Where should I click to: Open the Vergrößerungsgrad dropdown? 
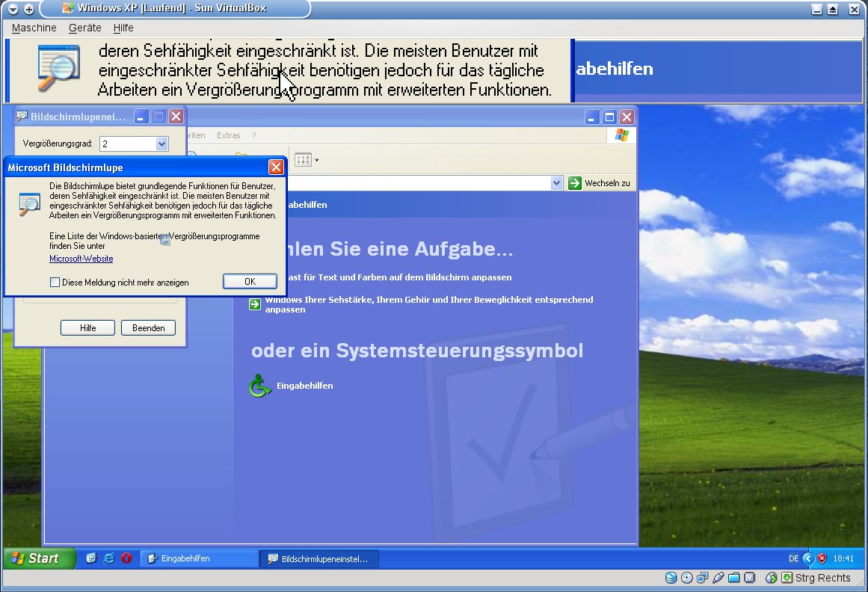click(x=161, y=144)
